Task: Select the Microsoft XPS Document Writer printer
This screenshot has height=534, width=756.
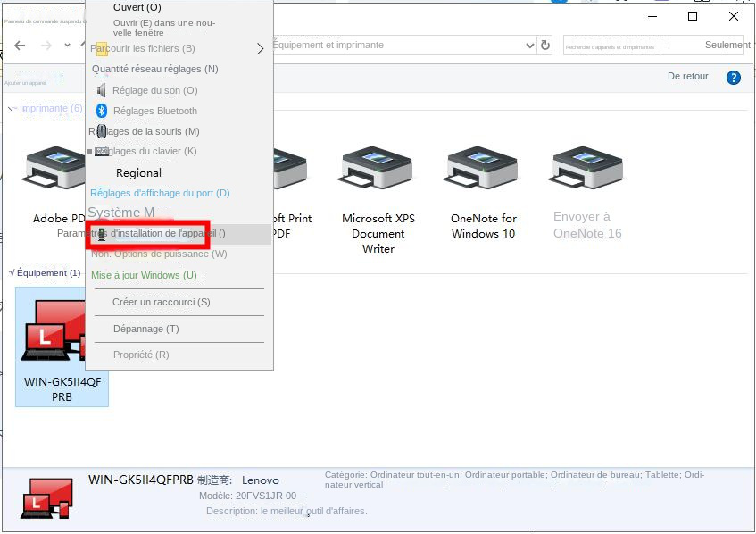Action: [377, 168]
